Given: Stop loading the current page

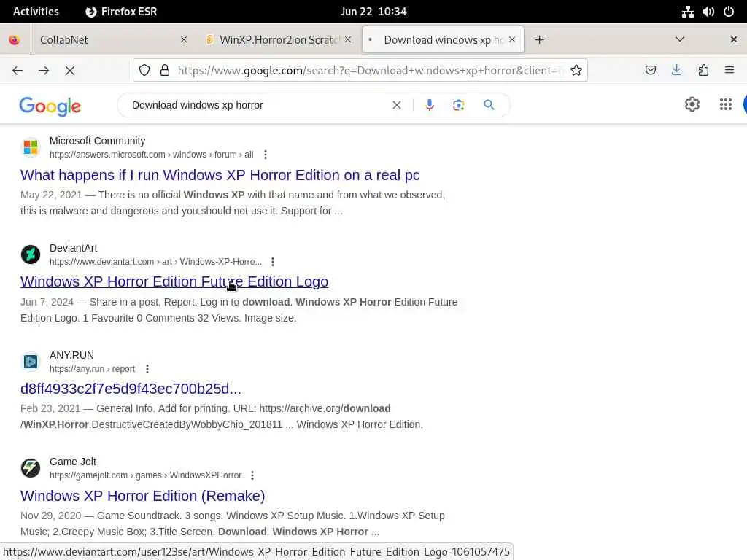Looking at the screenshot, I should click(x=70, y=71).
